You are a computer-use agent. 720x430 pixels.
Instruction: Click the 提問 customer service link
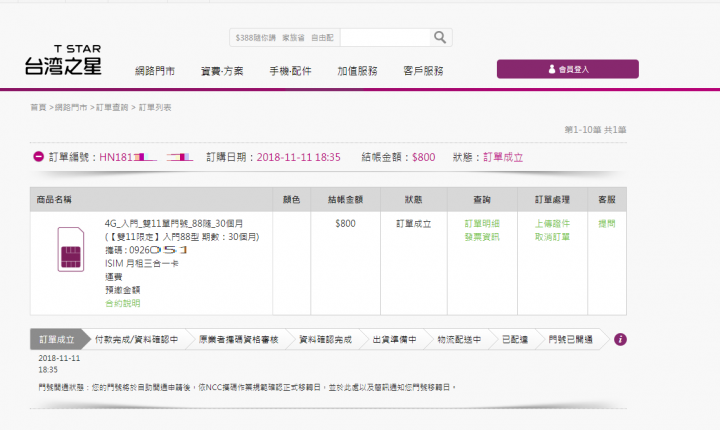click(x=607, y=224)
